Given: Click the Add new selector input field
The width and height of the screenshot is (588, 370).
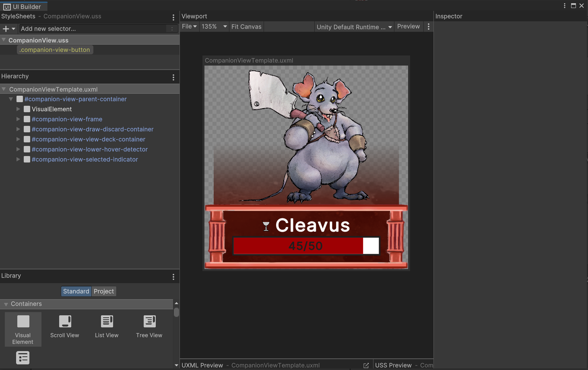Looking at the screenshot, I should [93, 29].
